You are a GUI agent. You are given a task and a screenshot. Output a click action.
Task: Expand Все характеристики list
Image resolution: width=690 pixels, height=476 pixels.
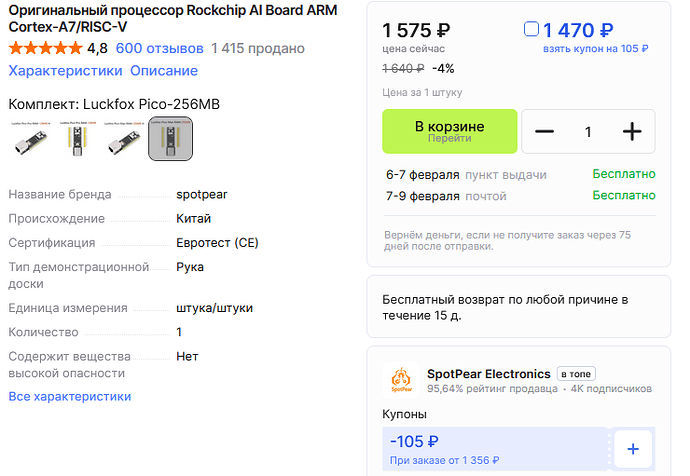pos(70,396)
